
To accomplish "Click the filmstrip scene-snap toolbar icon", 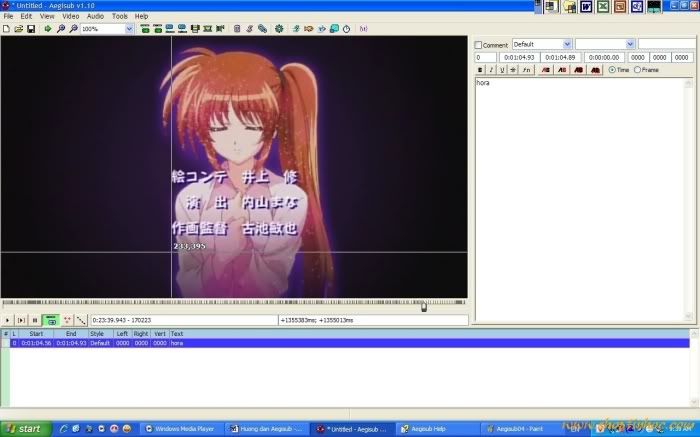I will tap(195, 29).
